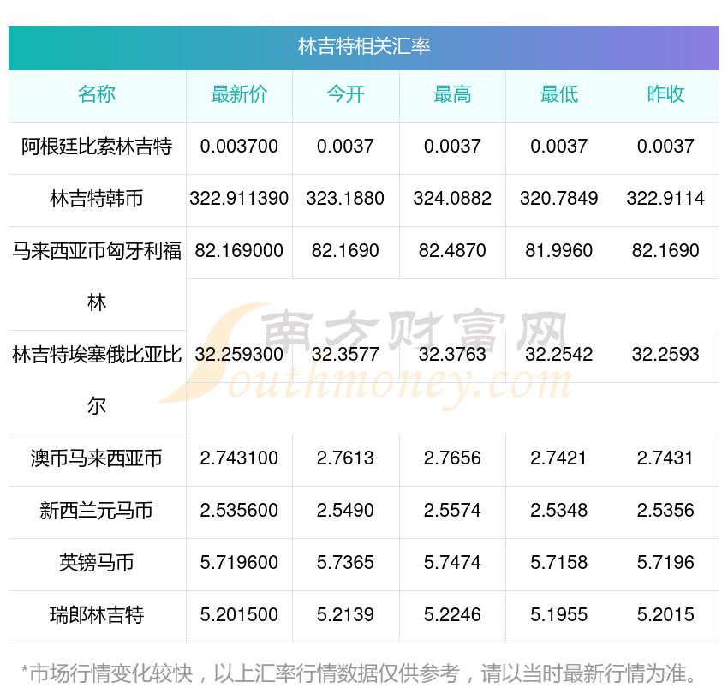
Task: Click latest price 0.003700
Action: point(239,147)
